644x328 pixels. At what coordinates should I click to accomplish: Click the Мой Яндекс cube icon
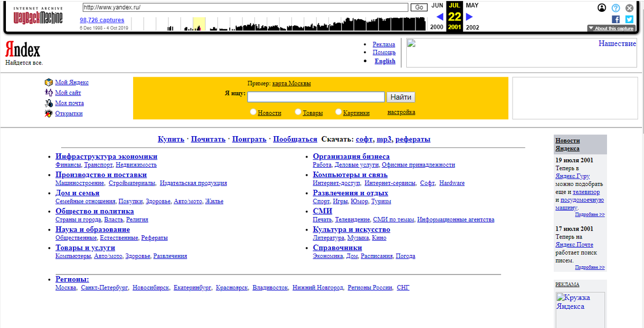49,83
